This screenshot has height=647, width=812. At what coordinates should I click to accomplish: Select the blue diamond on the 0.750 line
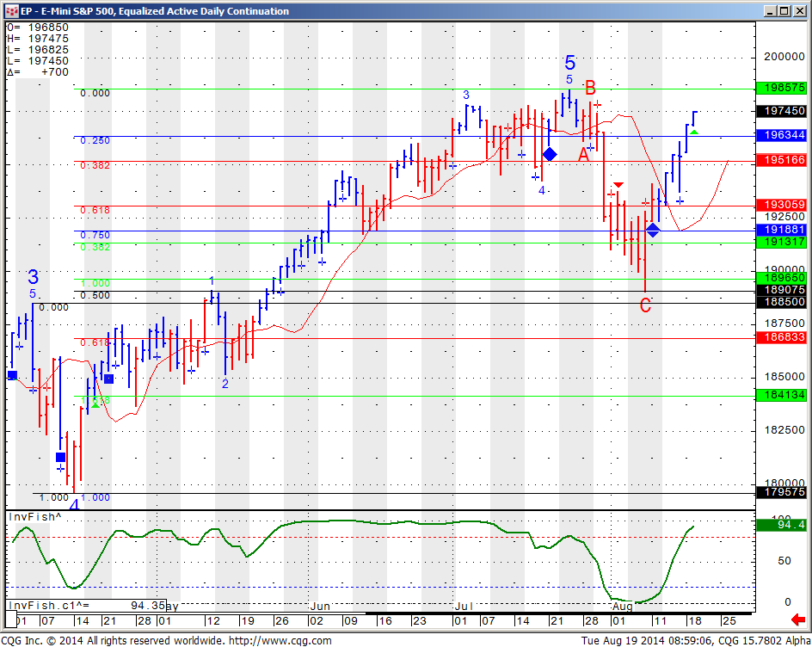click(653, 230)
